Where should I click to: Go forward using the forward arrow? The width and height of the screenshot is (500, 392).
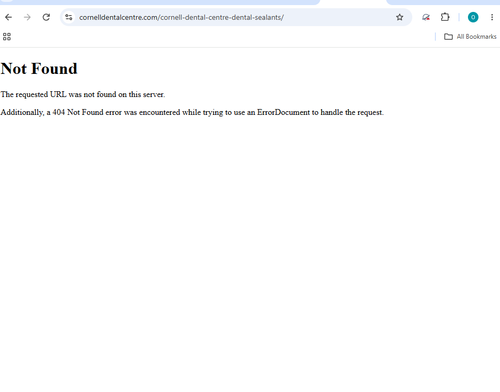coord(27,17)
